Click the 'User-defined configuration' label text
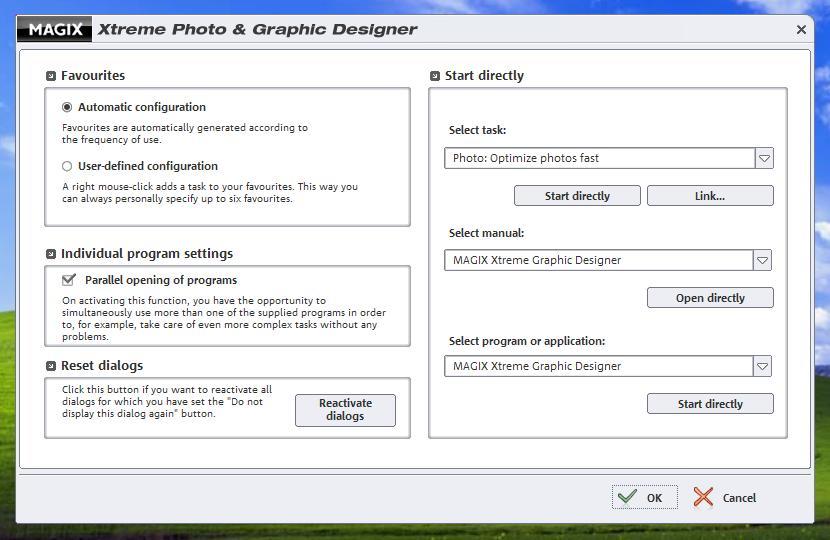The height and width of the screenshot is (540, 830). coord(148,166)
